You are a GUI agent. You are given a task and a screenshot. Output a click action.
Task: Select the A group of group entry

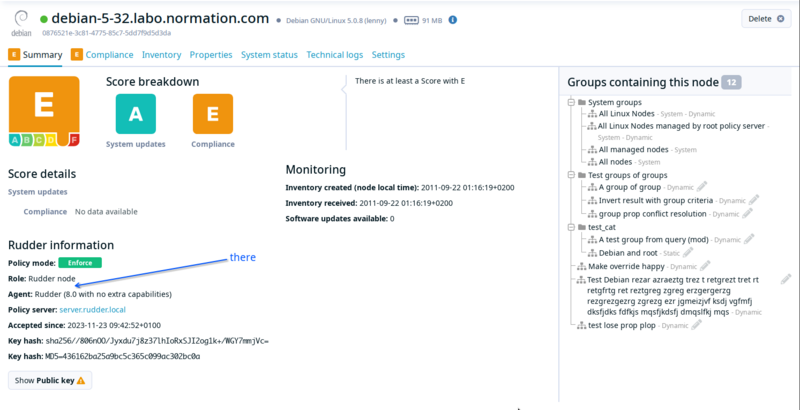tap(630, 187)
